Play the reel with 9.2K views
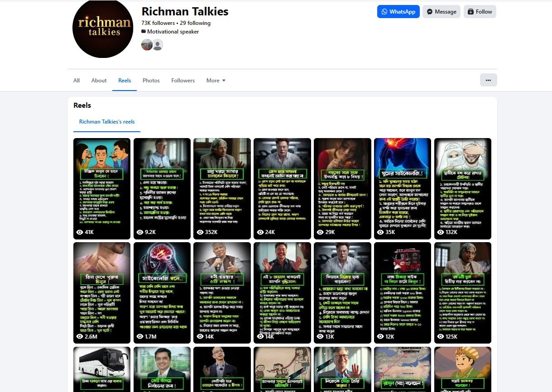The width and height of the screenshot is (552, 392). 162,188
